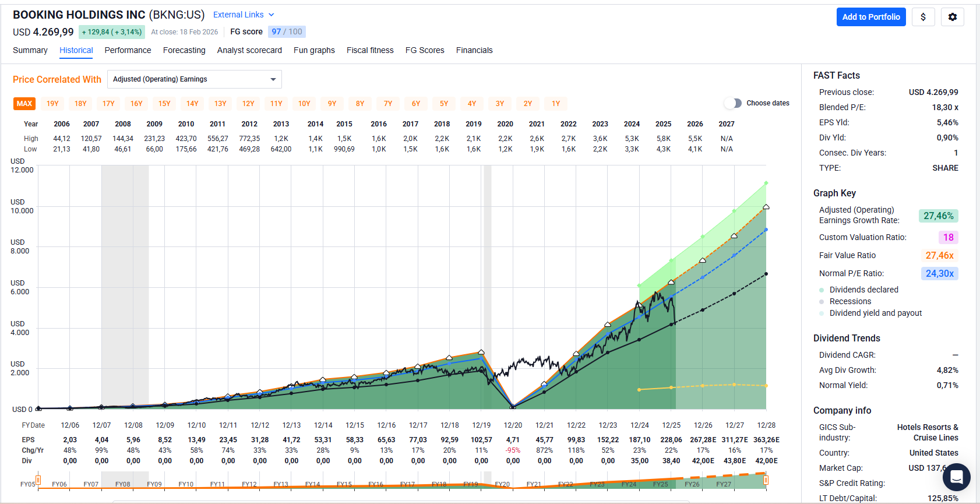
Task: Toggle the Fair Value Ratio 27,46x line
Action: click(939, 255)
